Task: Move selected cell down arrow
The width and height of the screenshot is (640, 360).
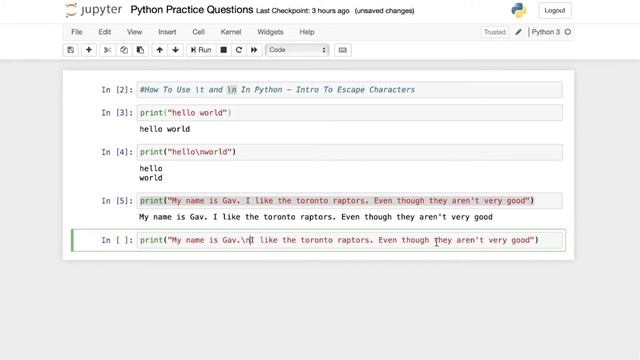Action: point(176,50)
